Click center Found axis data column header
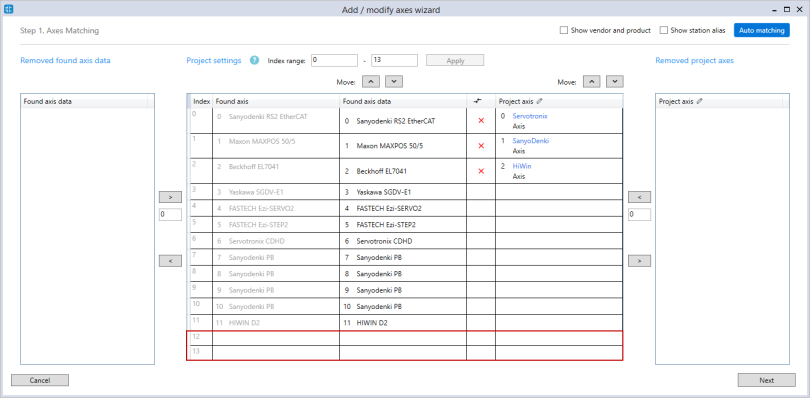 [x=403, y=101]
